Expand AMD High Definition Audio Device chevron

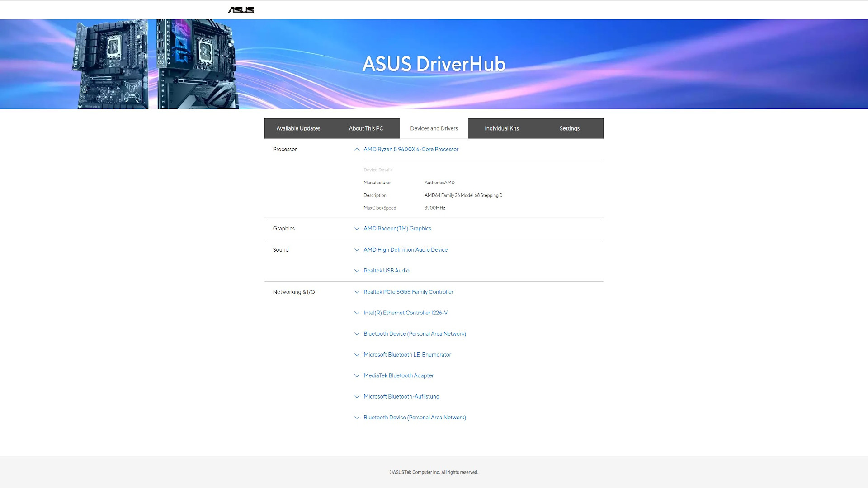point(357,250)
